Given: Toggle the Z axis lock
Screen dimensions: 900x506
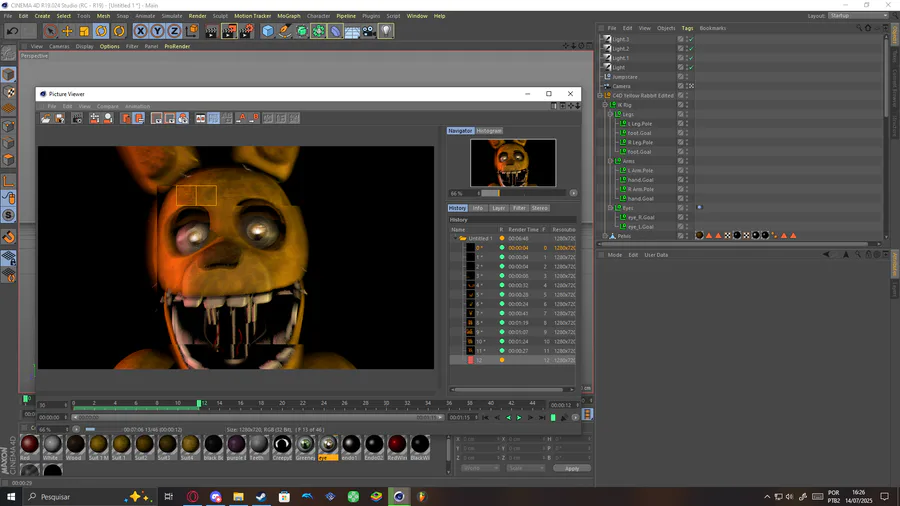Looking at the screenshot, I should point(174,31).
